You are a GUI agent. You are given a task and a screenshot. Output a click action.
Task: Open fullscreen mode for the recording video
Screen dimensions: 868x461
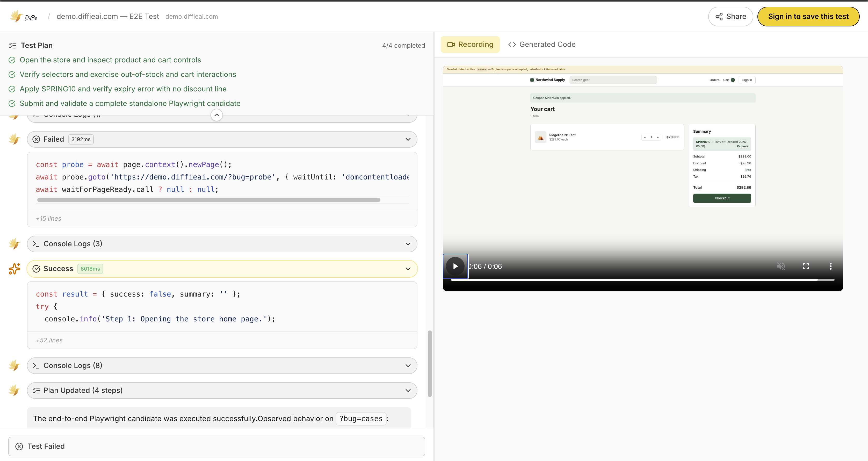[x=806, y=266]
